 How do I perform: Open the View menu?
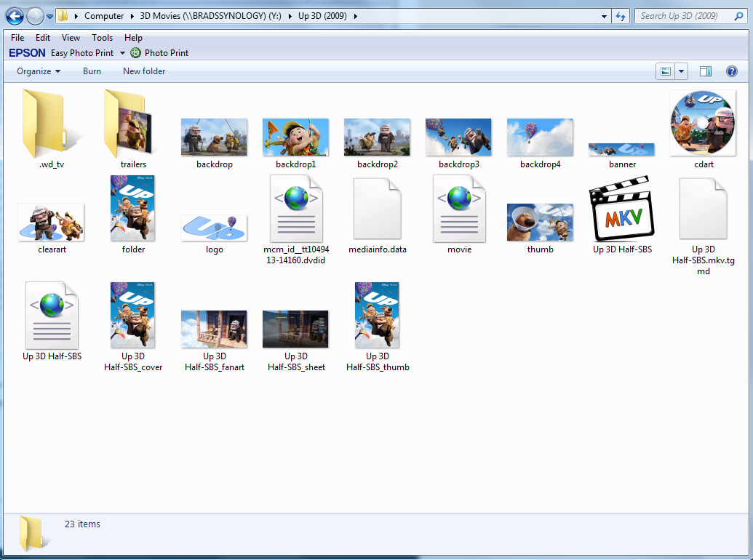click(x=71, y=37)
